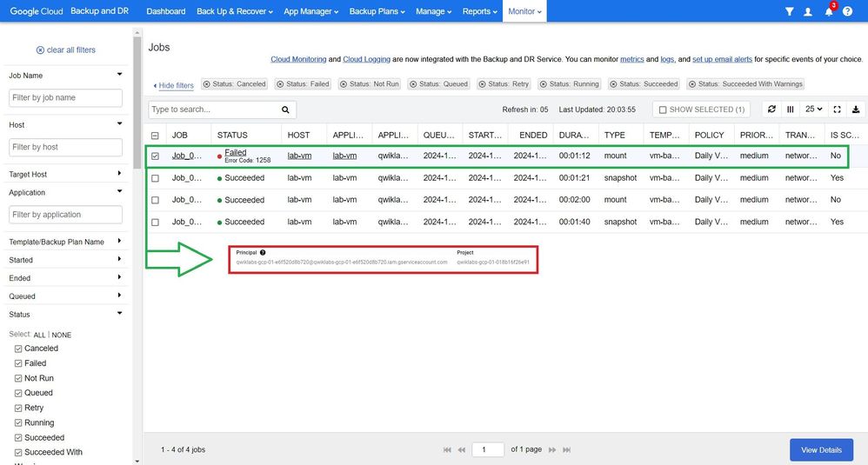Uncheck the Failed status filter

click(18, 363)
